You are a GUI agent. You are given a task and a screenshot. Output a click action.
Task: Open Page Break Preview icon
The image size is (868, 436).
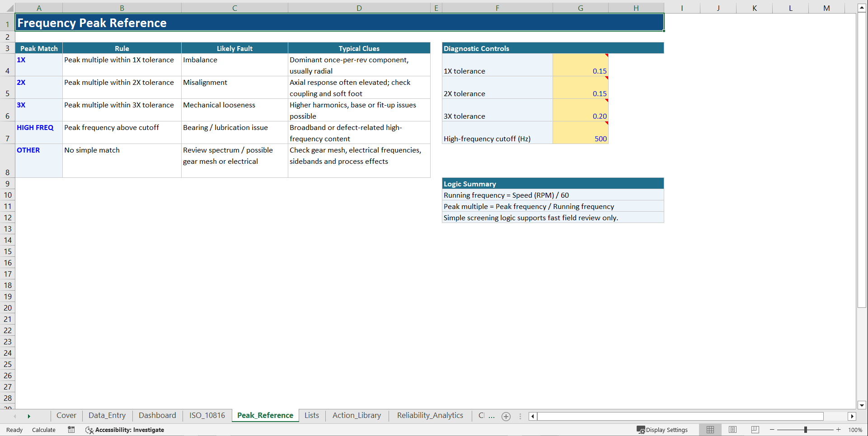point(755,430)
